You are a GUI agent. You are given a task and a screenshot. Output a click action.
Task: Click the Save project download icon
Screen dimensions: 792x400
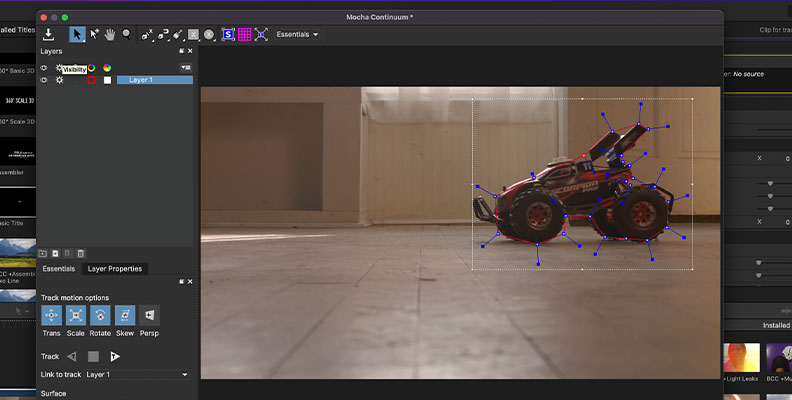click(x=48, y=34)
